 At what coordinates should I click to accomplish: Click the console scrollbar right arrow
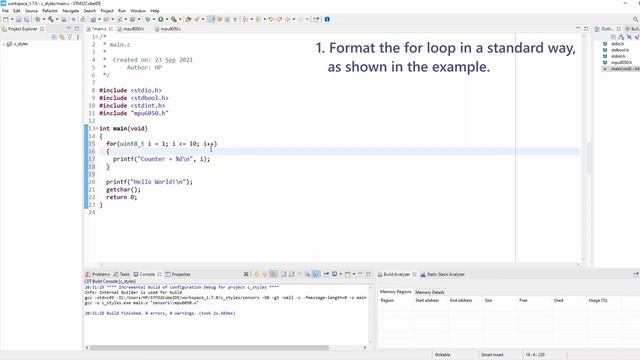(x=365, y=348)
